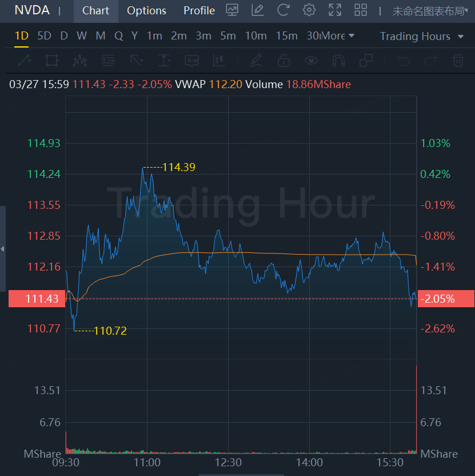Image resolution: width=475 pixels, height=476 pixels.
Task: Select the arrow annotation tool
Action: [136, 61]
